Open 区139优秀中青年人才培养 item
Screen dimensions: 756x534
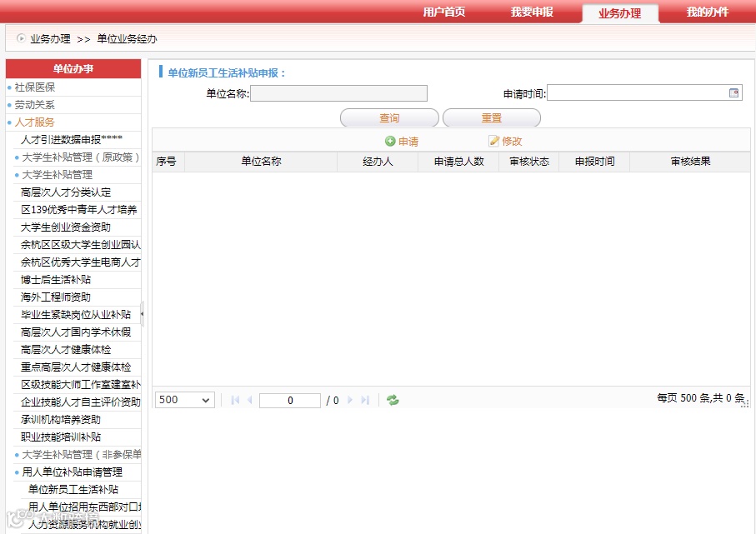(x=78, y=210)
